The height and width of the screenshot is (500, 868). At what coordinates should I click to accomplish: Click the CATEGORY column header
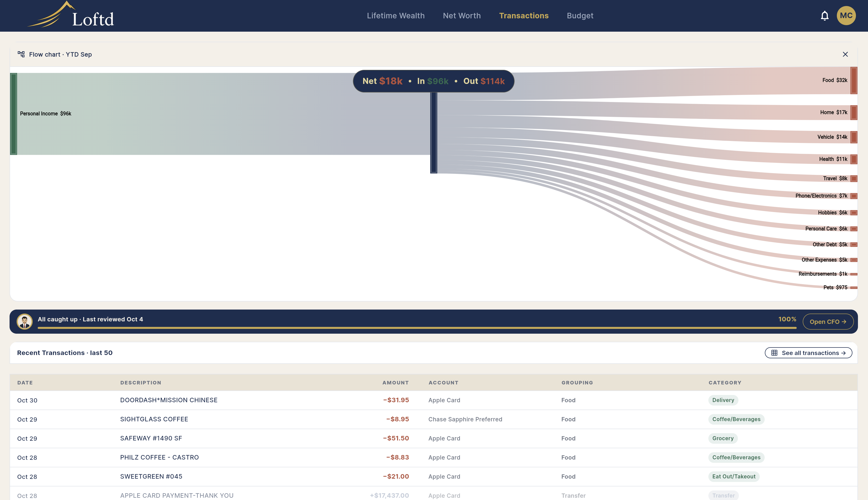coord(725,383)
